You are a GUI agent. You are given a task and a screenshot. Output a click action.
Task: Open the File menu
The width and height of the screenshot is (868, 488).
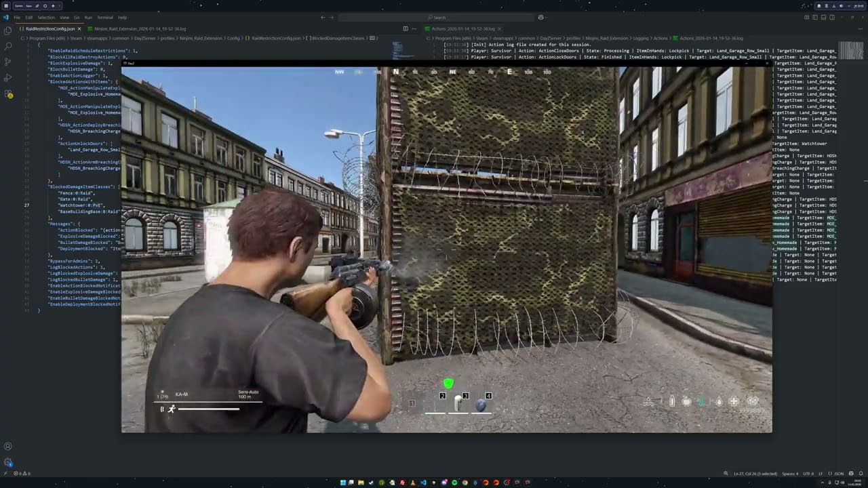click(x=17, y=17)
